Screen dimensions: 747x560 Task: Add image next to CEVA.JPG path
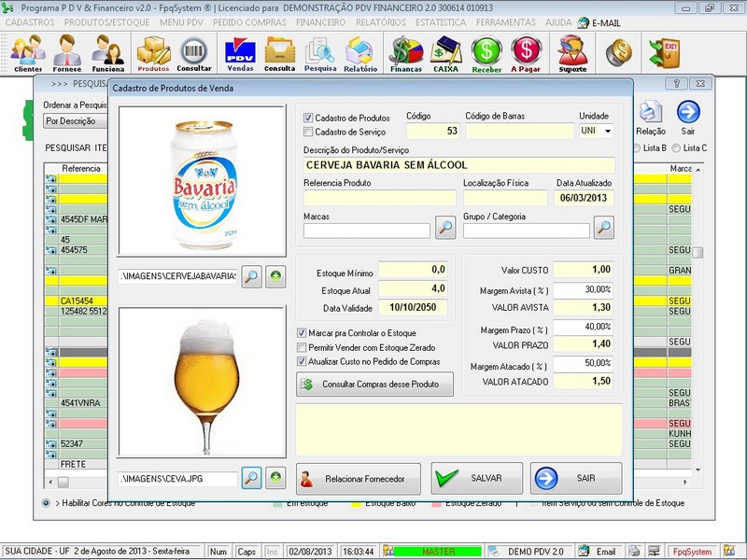point(275,478)
